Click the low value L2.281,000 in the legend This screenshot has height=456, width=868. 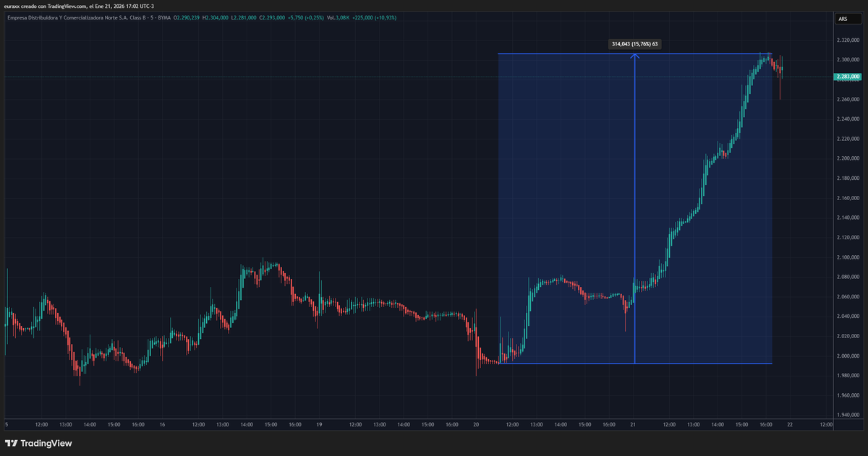(244, 16)
